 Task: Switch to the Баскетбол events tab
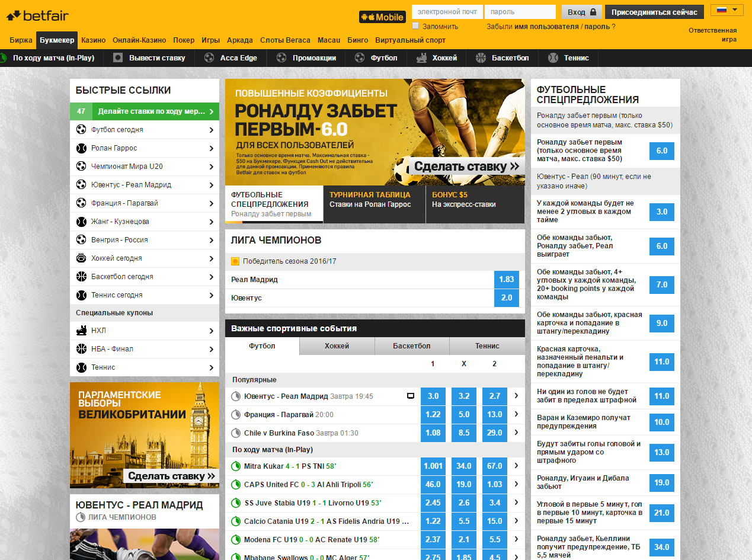[412, 346]
